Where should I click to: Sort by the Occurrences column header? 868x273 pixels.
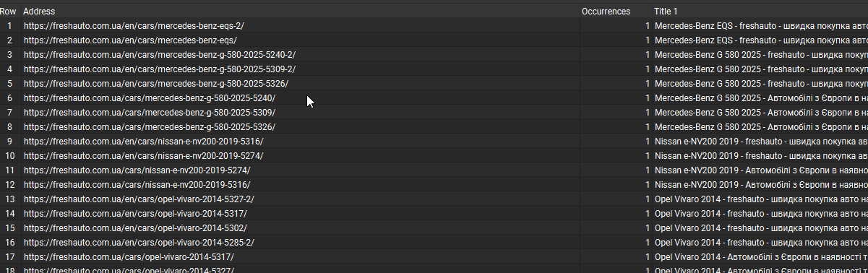[x=606, y=12]
